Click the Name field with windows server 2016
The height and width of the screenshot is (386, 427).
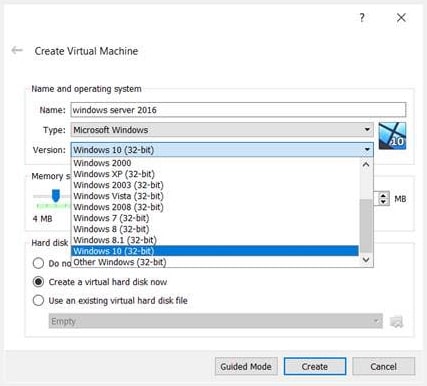238,110
